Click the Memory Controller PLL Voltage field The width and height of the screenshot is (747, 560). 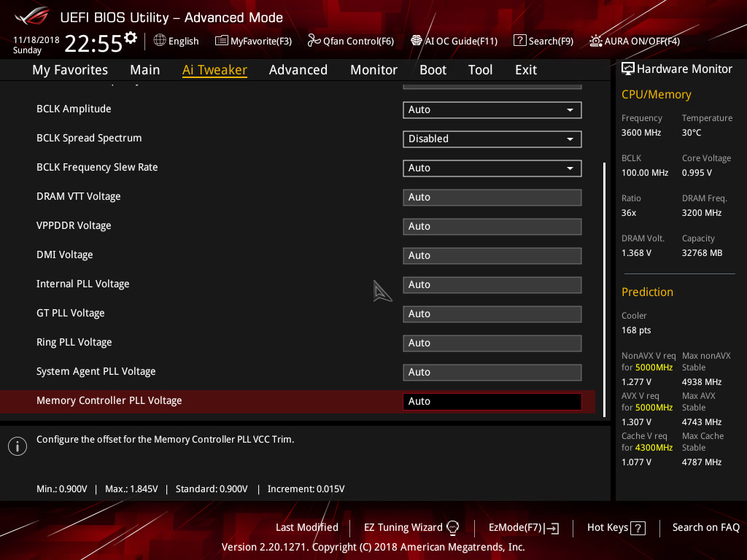tap(492, 402)
